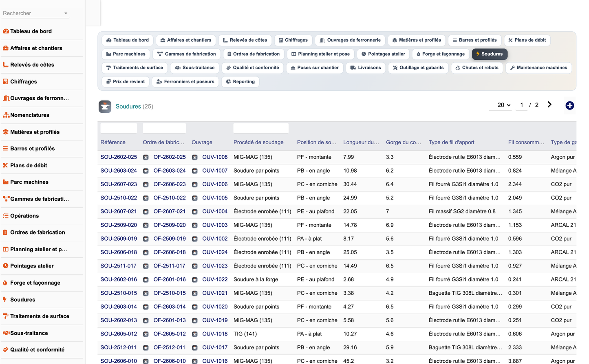Click the Sous-traitance handshake icon in sidebar
Image resolution: width=589 pixels, height=364 pixels.
[6, 333]
